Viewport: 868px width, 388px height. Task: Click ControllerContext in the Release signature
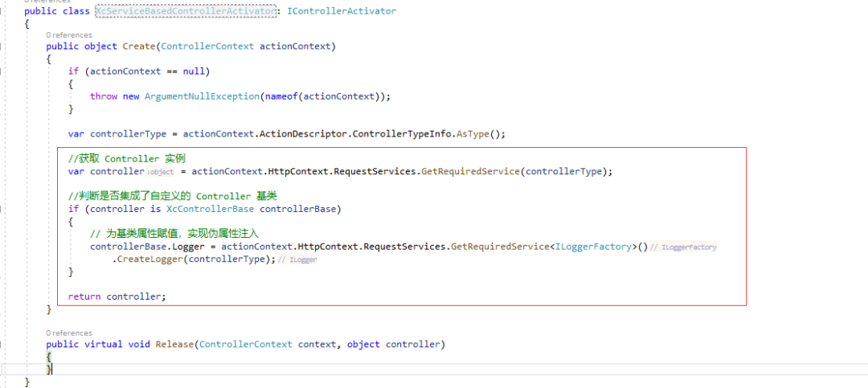click(x=246, y=344)
